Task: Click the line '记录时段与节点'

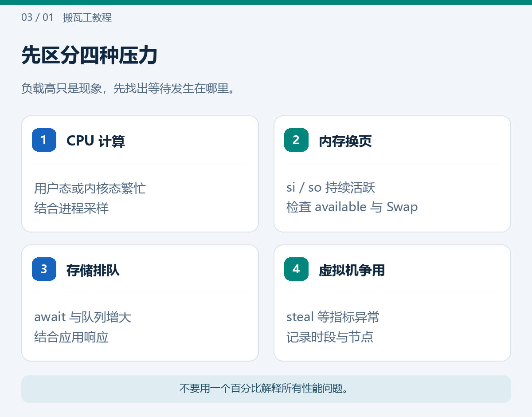Action: click(330, 337)
